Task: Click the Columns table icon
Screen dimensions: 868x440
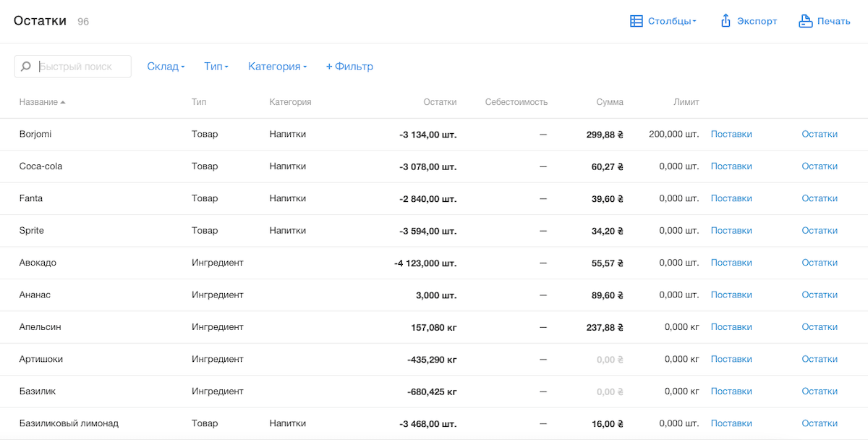Action: click(637, 21)
